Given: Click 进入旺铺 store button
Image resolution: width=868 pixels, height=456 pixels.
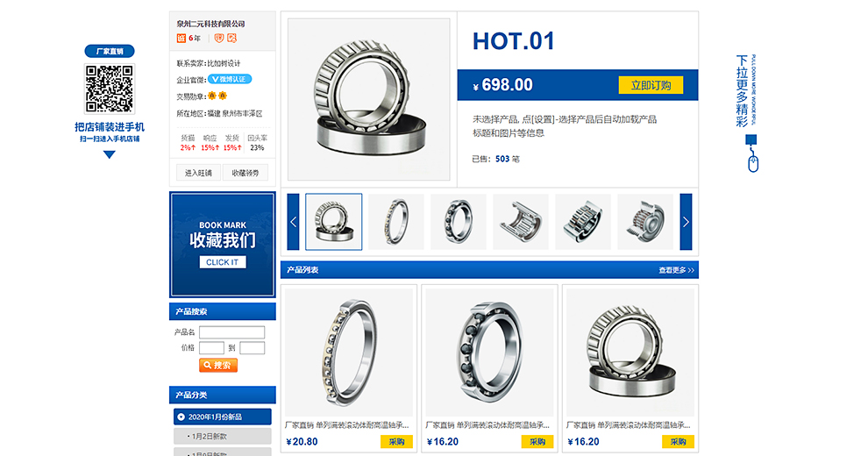Looking at the screenshot, I should coord(198,173).
